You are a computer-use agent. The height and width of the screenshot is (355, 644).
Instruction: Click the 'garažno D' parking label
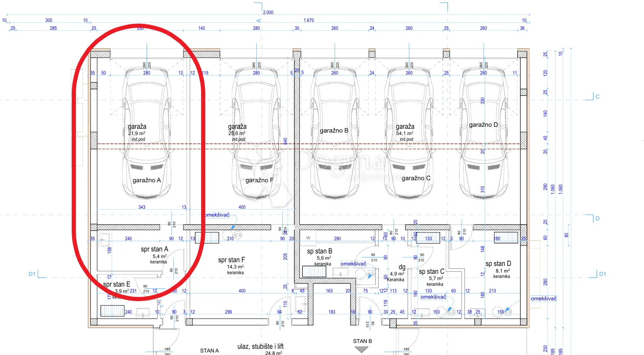pos(484,125)
